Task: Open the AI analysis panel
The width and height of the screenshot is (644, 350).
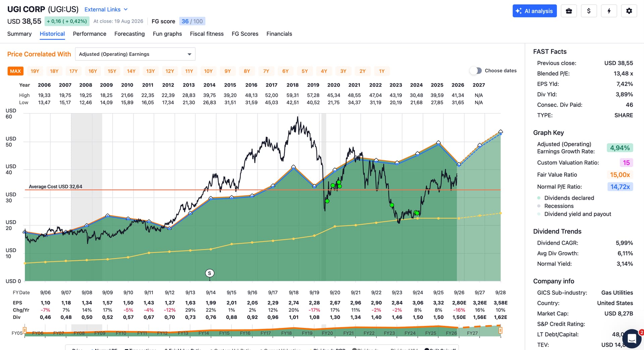Action: pos(534,11)
